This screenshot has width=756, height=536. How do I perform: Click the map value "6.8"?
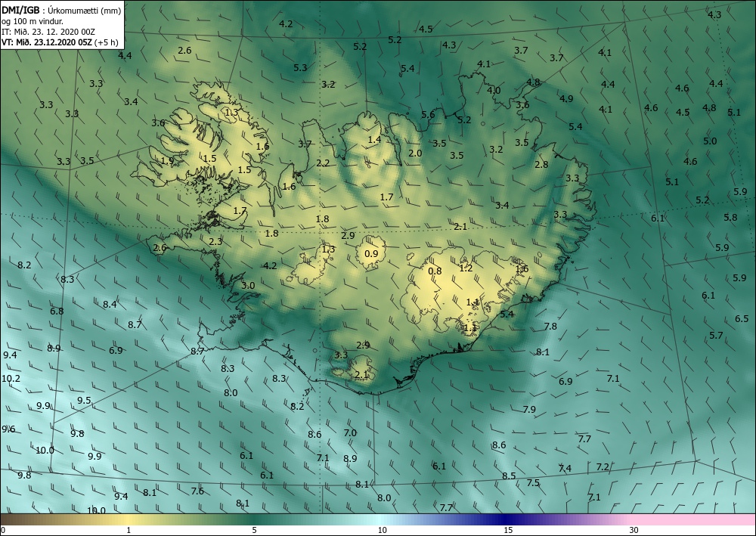pos(57,311)
